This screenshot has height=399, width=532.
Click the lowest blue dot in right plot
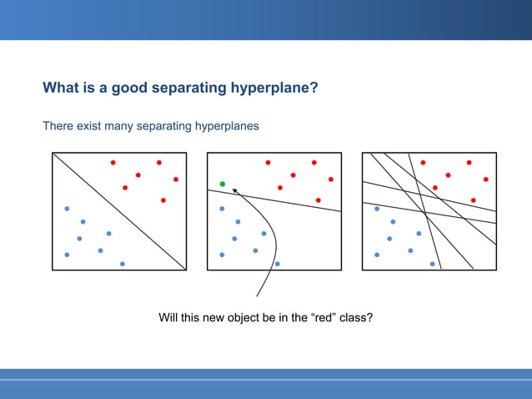[x=432, y=264]
